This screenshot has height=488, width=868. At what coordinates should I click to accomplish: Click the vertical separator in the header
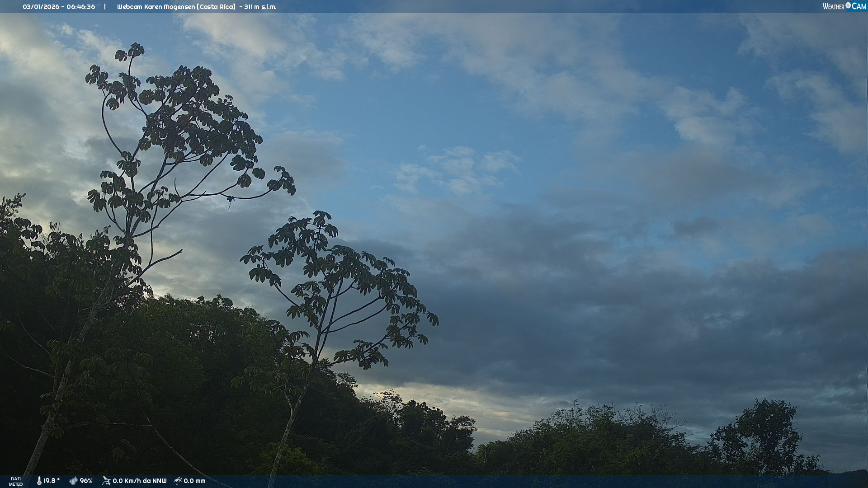[x=105, y=7]
